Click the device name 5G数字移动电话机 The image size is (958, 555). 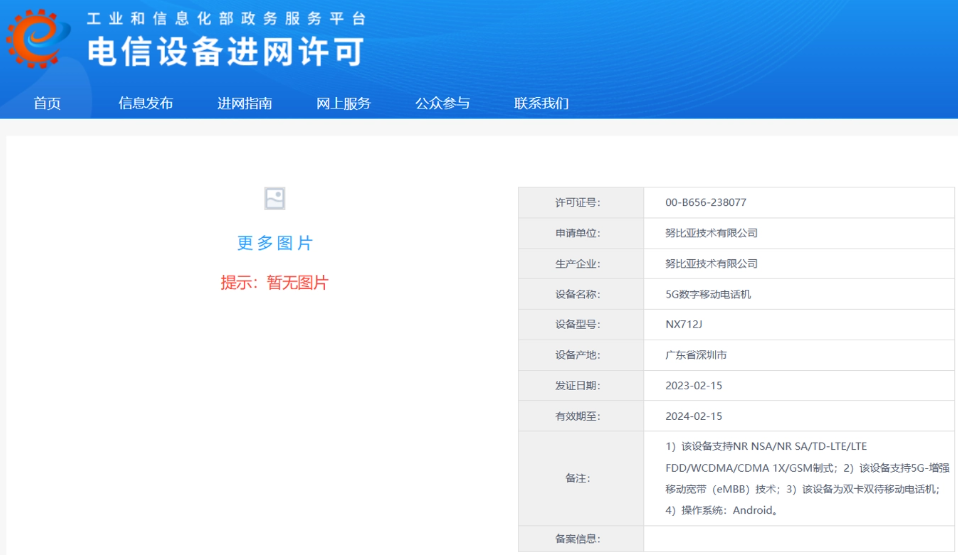(x=708, y=294)
